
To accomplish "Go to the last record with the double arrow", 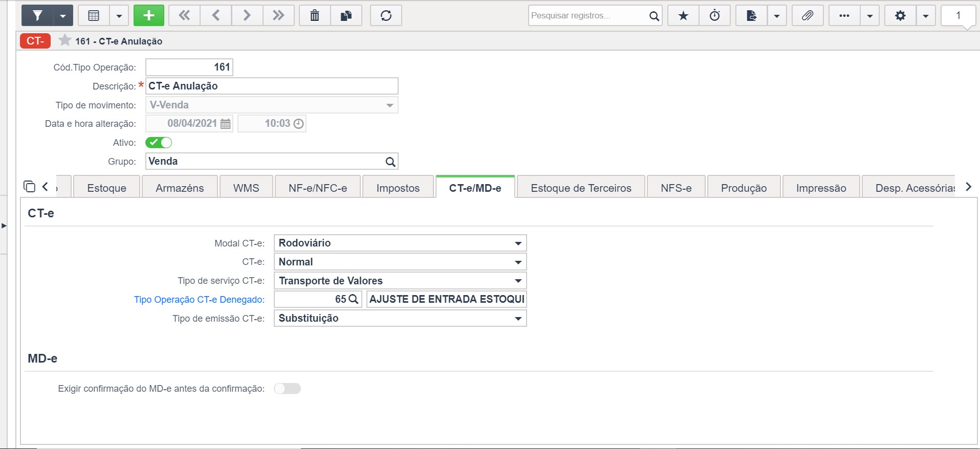I will pyautogui.click(x=278, y=15).
